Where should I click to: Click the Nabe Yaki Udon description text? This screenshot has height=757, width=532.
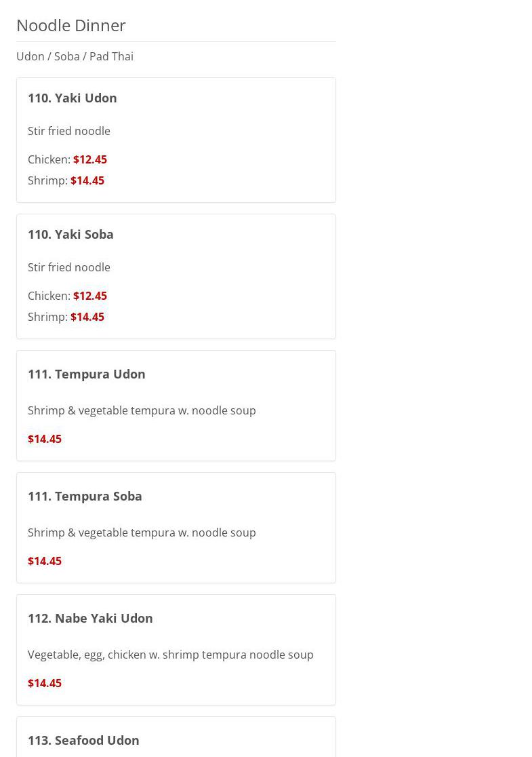point(171,655)
